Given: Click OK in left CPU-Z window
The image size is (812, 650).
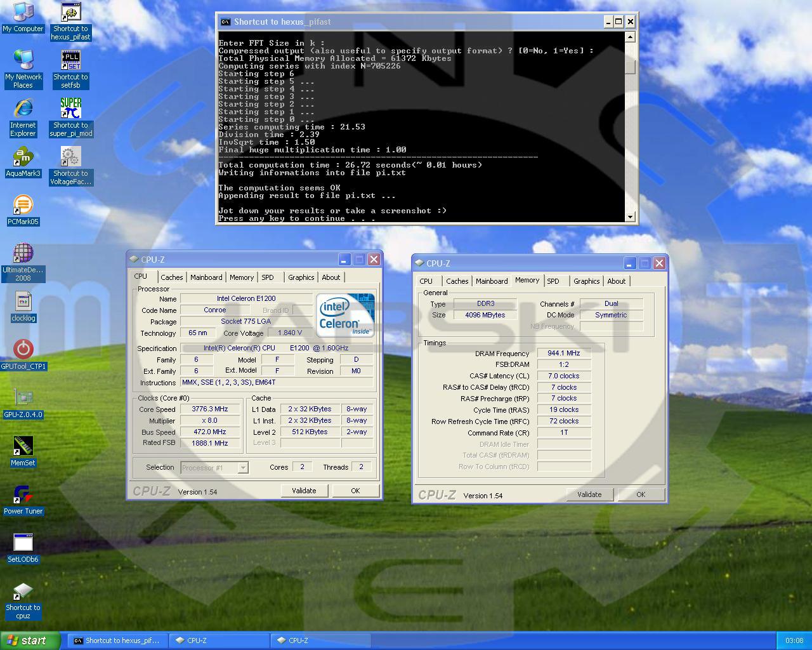Looking at the screenshot, I should point(355,491).
